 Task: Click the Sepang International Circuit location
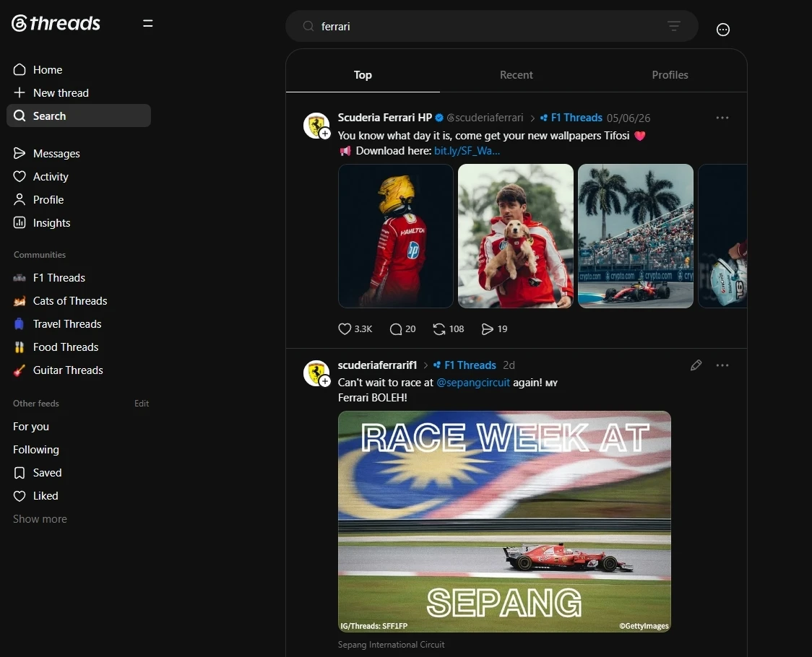[391, 645]
